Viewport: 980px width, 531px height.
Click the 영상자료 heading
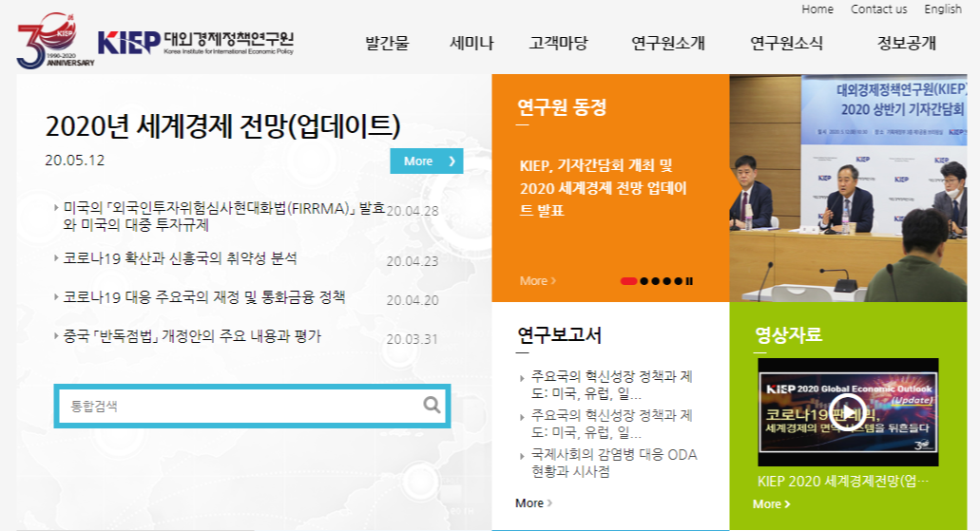pos(788,334)
